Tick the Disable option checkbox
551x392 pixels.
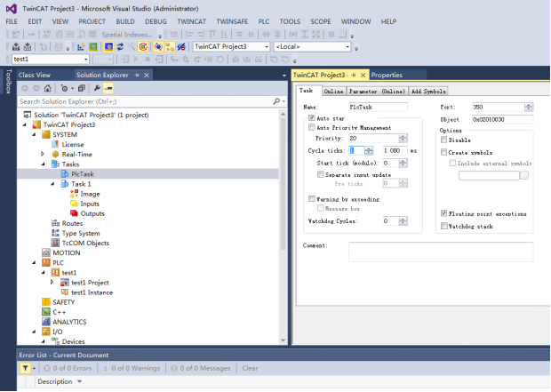(x=443, y=140)
